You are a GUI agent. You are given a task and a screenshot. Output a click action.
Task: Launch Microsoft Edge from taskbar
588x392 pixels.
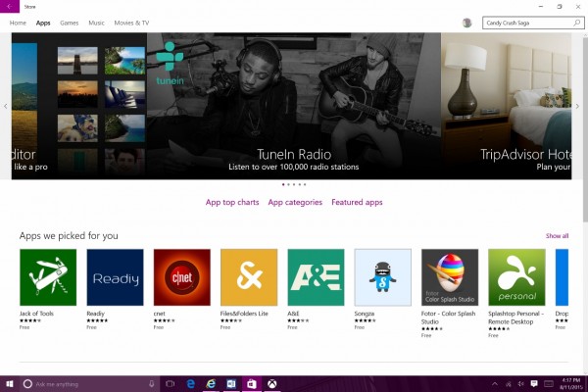click(x=190, y=384)
